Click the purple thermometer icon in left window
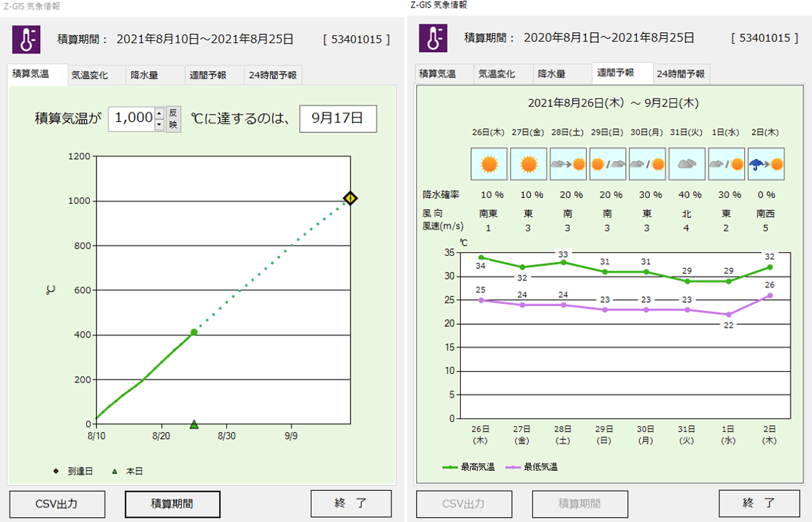Viewport: 812px width, 522px height. pyautogui.click(x=26, y=40)
